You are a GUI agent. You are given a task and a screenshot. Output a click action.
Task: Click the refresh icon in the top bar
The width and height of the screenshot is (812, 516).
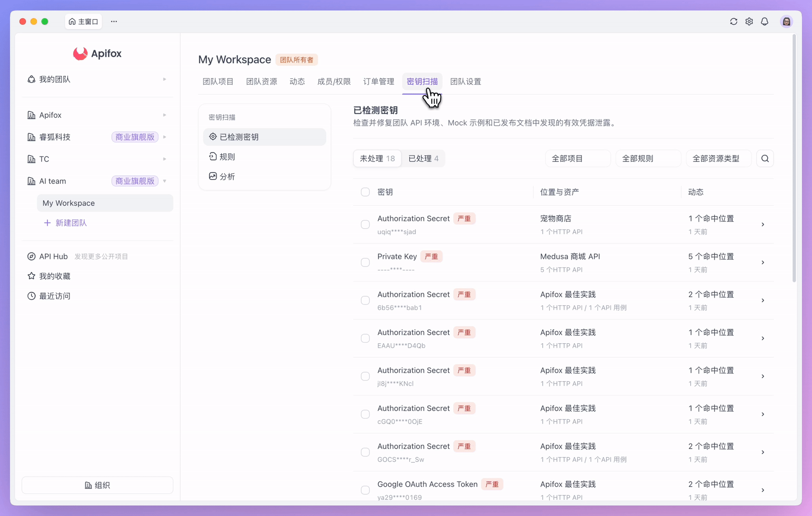[734, 22]
